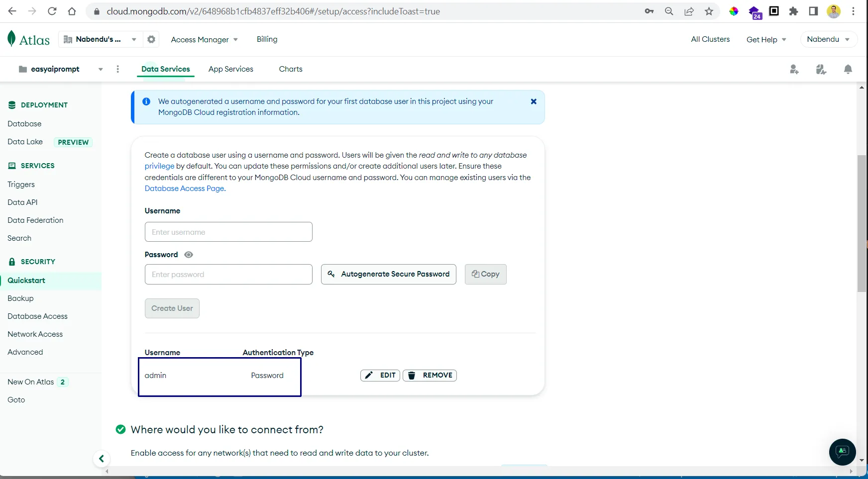Bookmark this page with star
The width and height of the screenshot is (868, 479).
(x=709, y=11)
